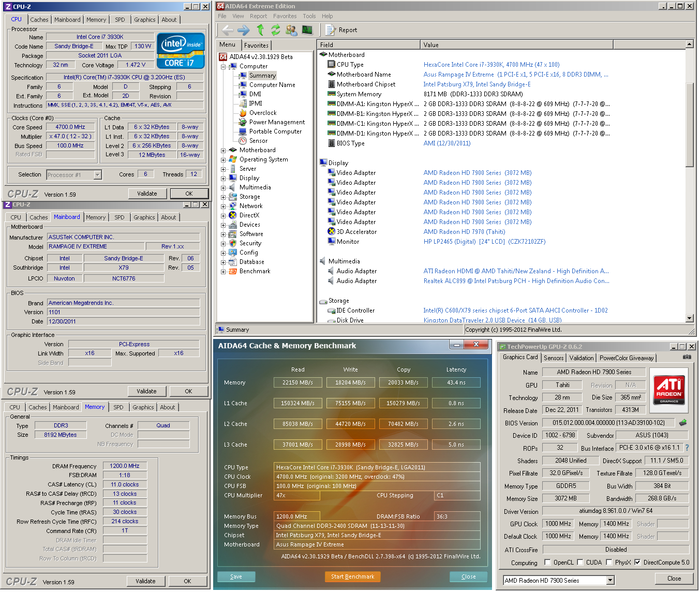Viewport: 700px width, 592px height.
Task: Select Database item in AIDA64 tree
Action: click(251, 262)
